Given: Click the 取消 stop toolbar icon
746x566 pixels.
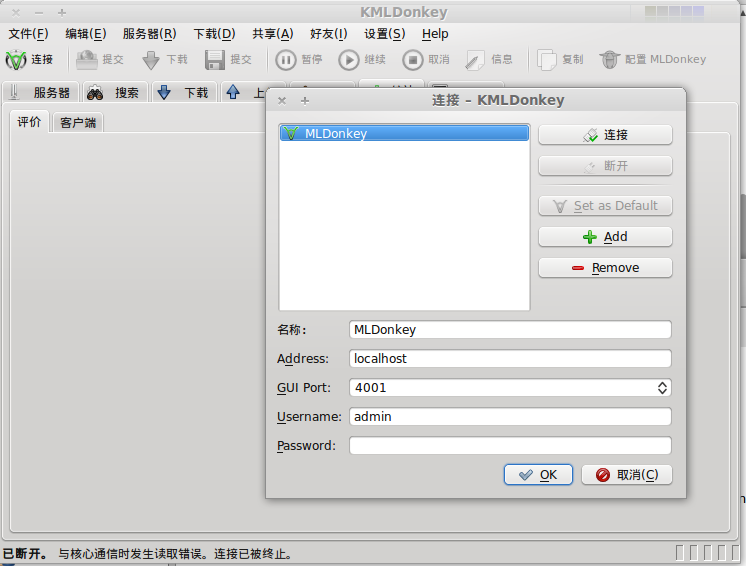Looking at the screenshot, I should click(412, 60).
